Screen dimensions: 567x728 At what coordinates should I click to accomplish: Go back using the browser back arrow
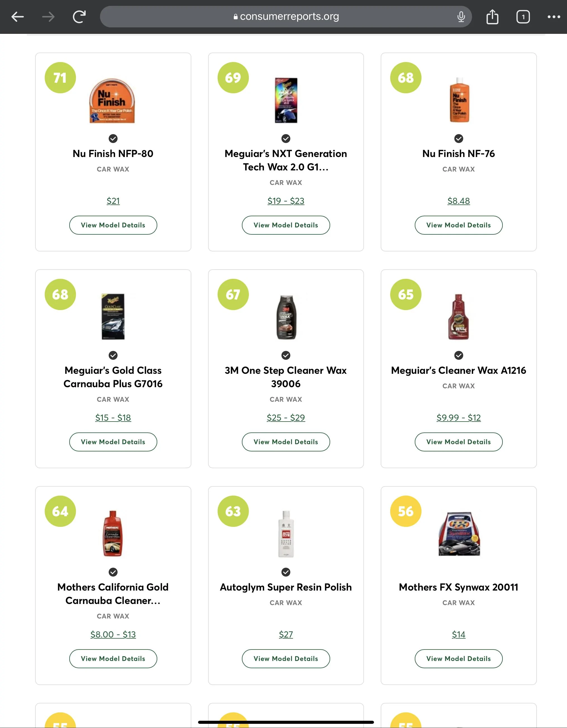17,17
